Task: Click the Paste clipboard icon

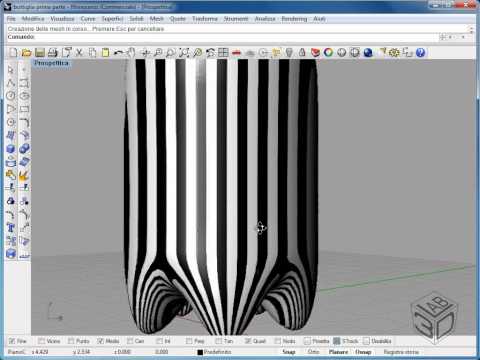Action: coord(105,52)
